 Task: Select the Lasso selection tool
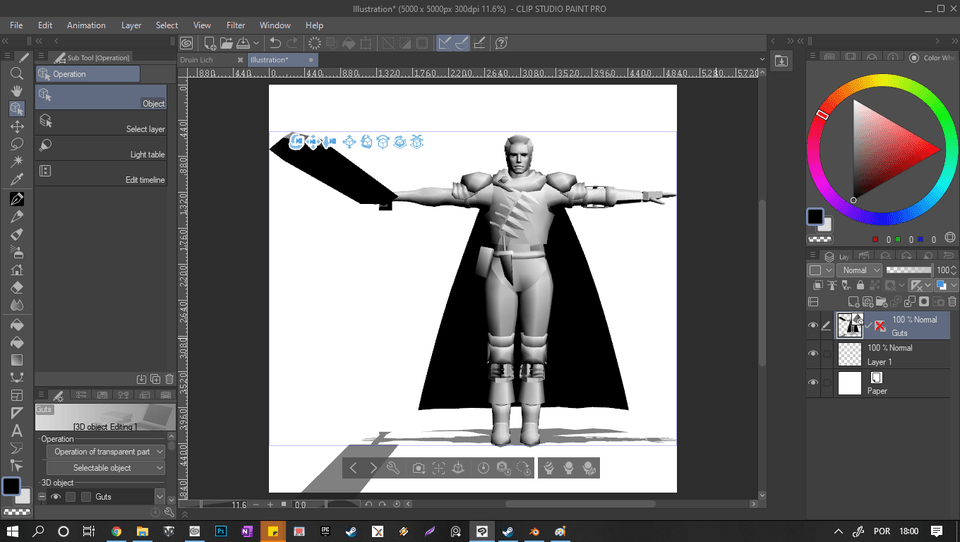pos(17,144)
